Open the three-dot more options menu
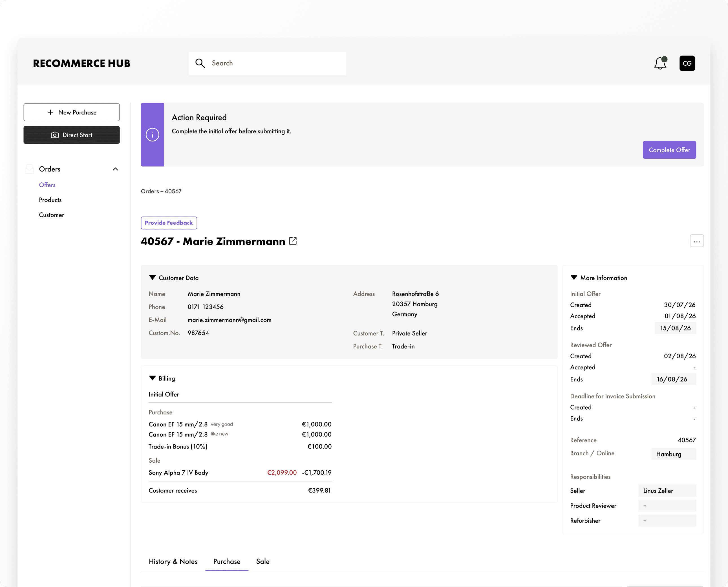This screenshot has height=587, width=728. [x=696, y=241]
